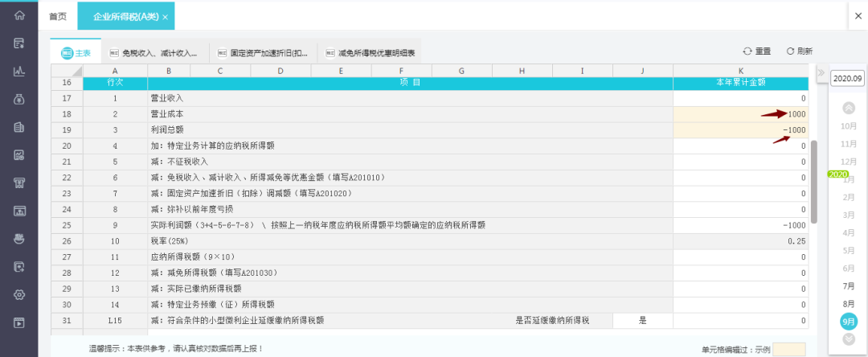Open the 固定资产加速折旧 sheet tab

point(263,53)
